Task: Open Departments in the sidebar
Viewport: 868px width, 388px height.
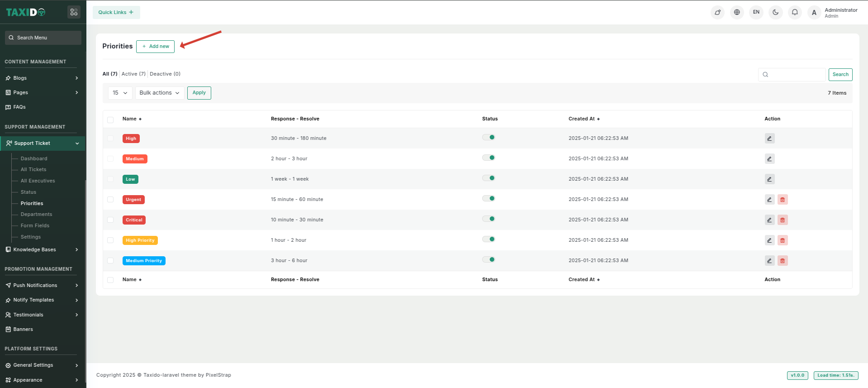Action: 36,215
